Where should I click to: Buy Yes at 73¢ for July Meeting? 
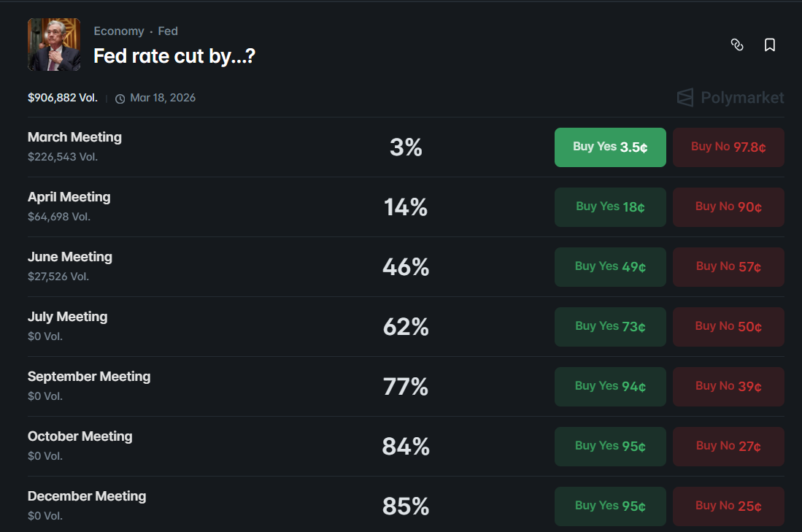(x=610, y=327)
